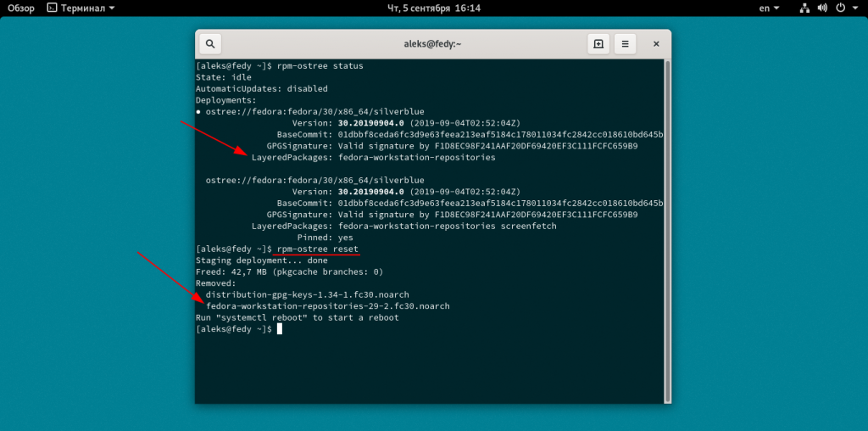Image resolution: width=868 pixels, height=431 pixels.
Task: Expand the system menu arrow beside power icon
Action: [855, 8]
